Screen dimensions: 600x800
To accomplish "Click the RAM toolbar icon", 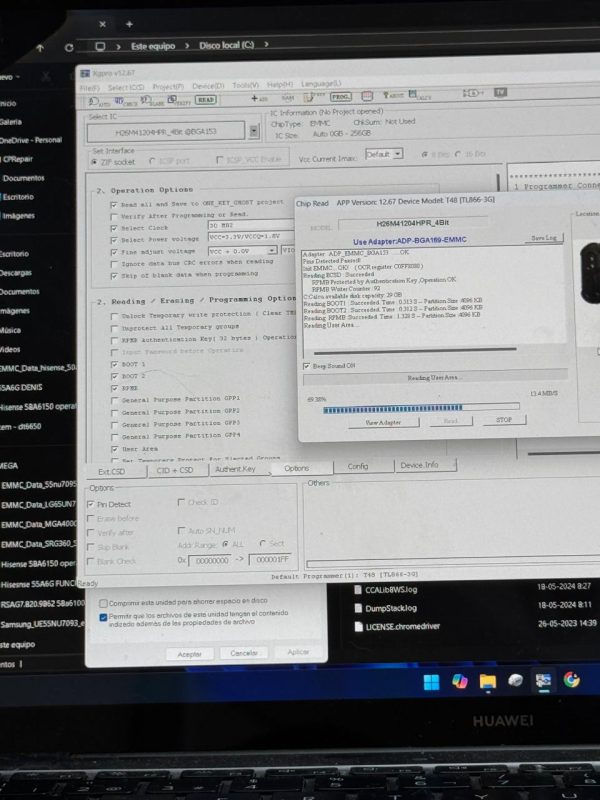I will tap(288, 98).
